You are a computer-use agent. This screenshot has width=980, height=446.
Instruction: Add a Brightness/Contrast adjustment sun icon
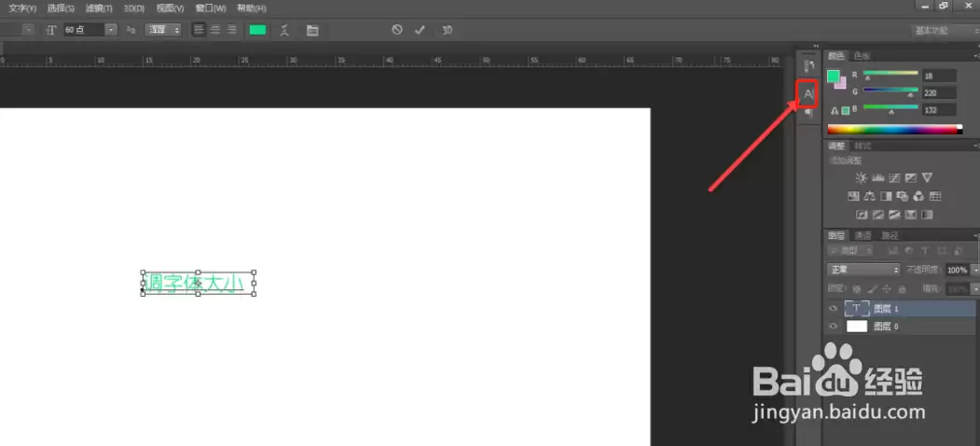point(862,178)
